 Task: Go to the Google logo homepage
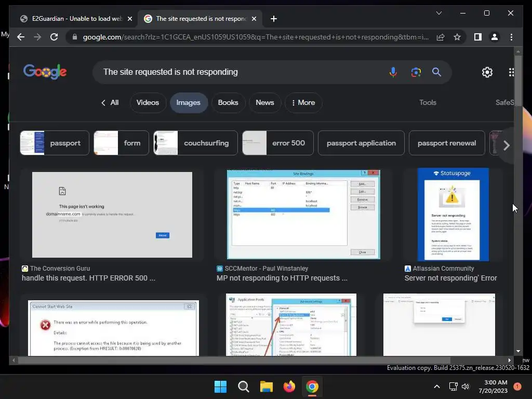pyautogui.click(x=45, y=72)
